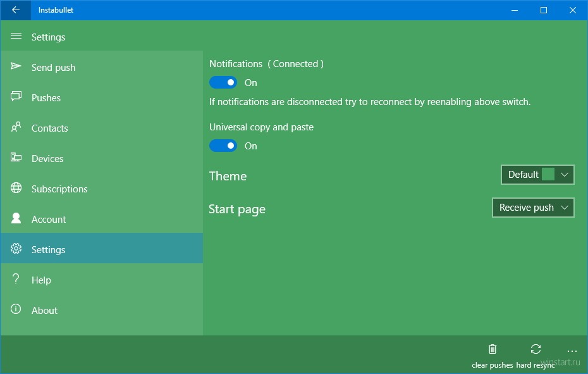
Task: Open the Pushes menu item
Action: coord(102,97)
